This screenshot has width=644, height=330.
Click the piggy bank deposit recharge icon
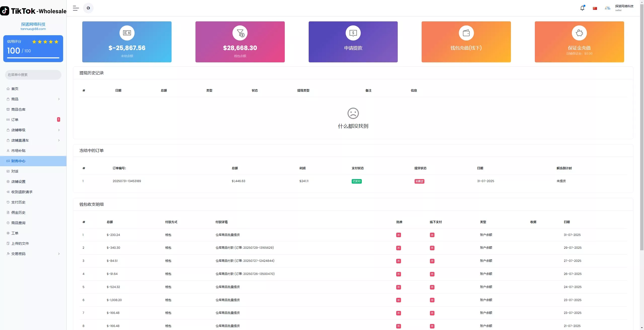579,33
